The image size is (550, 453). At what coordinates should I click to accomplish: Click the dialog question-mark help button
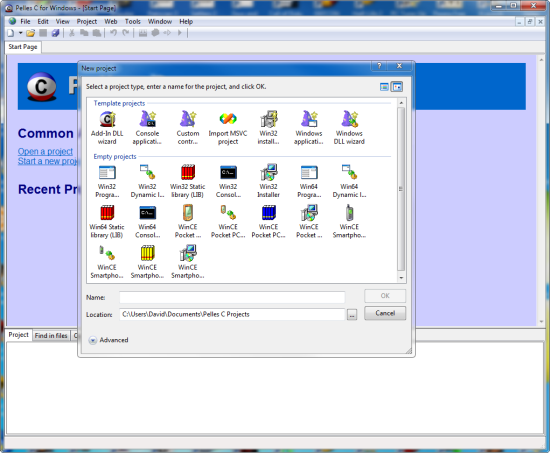tap(379, 66)
